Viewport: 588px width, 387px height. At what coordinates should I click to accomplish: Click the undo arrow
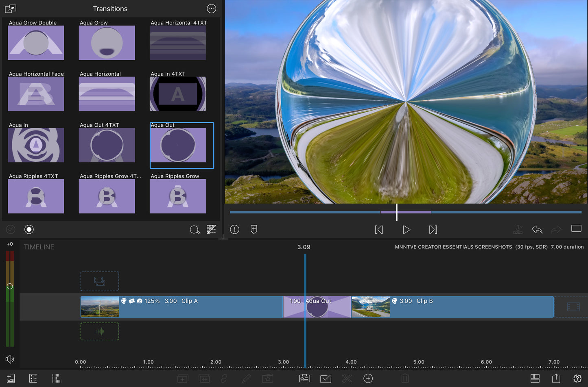click(x=537, y=230)
